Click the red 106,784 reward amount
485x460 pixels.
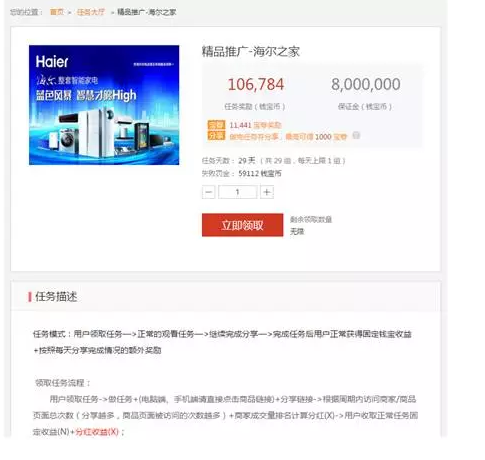256,84
